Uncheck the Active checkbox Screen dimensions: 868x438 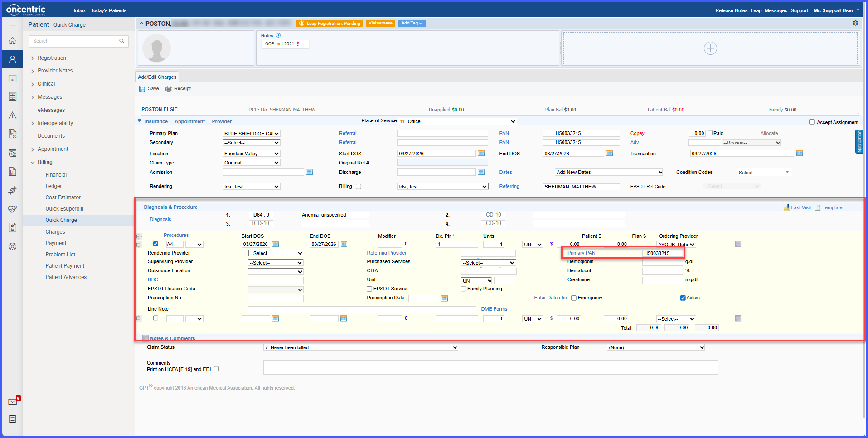tap(683, 298)
